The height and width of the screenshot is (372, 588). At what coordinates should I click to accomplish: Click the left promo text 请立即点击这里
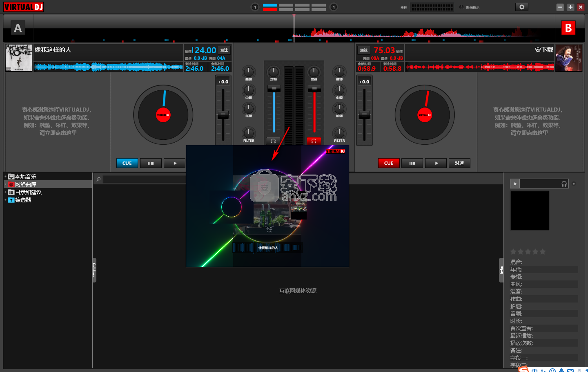(x=58, y=133)
